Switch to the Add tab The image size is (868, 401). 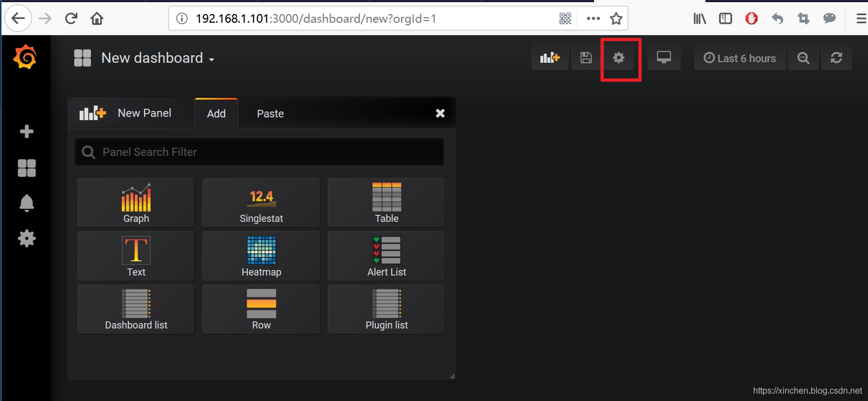(217, 114)
